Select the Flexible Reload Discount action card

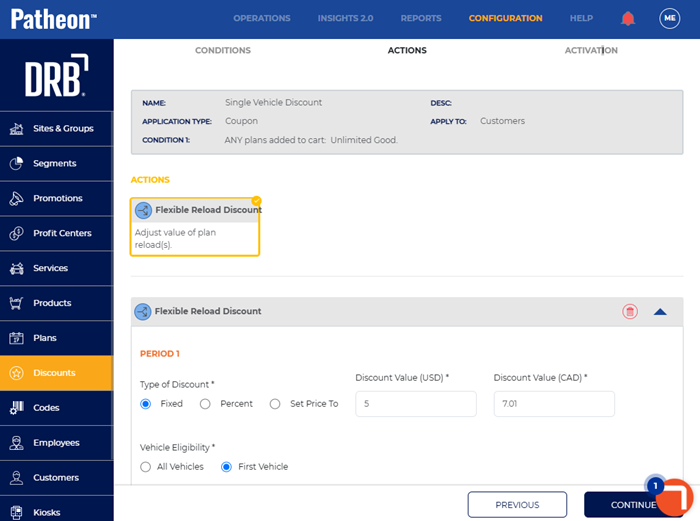point(195,227)
